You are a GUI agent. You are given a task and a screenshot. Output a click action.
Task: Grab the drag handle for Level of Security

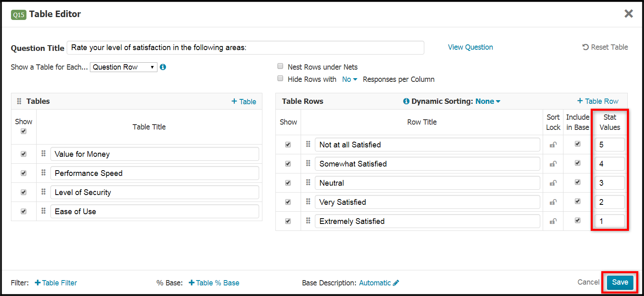pos(44,192)
